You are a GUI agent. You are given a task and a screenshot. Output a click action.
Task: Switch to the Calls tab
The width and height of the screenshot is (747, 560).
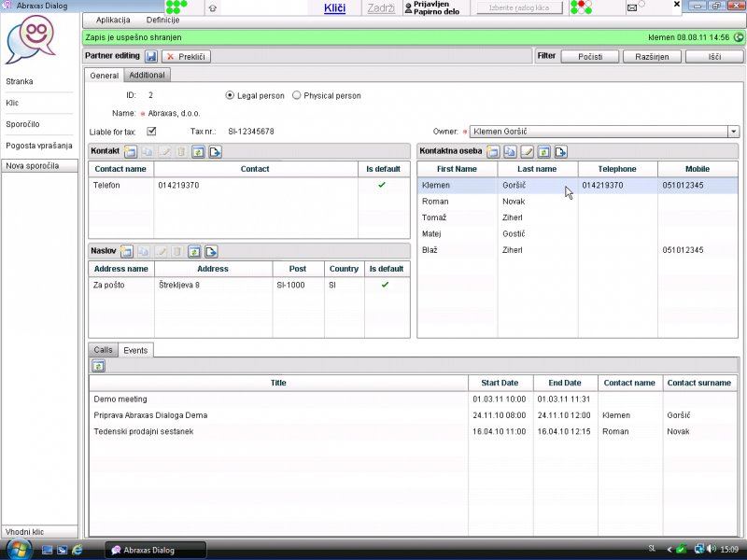tap(103, 350)
